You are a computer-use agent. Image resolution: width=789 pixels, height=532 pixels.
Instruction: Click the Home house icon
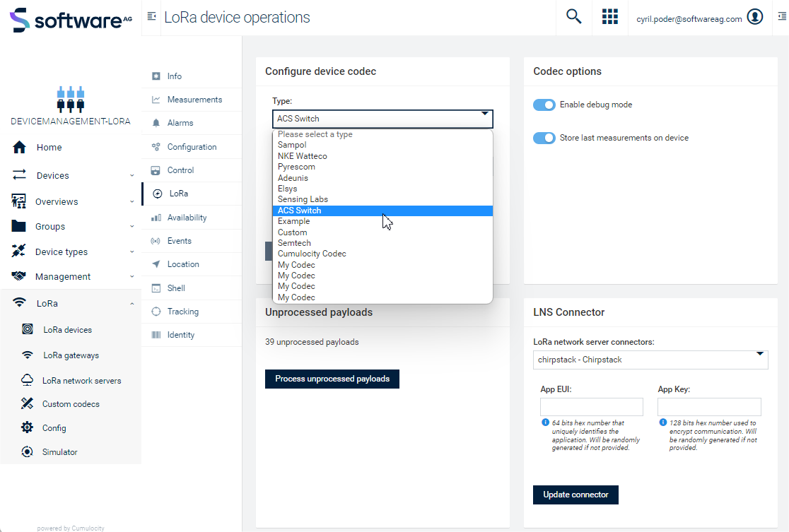click(x=19, y=148)
